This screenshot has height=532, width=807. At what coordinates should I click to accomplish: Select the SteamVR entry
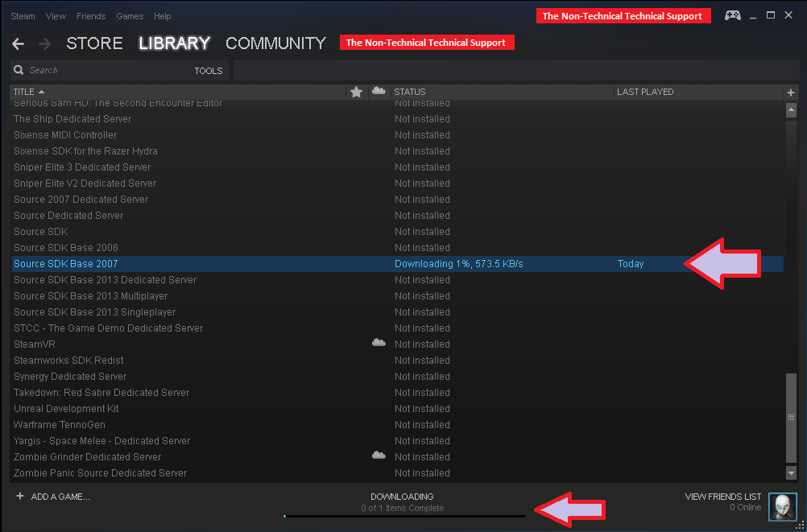(x=35, y=344)
